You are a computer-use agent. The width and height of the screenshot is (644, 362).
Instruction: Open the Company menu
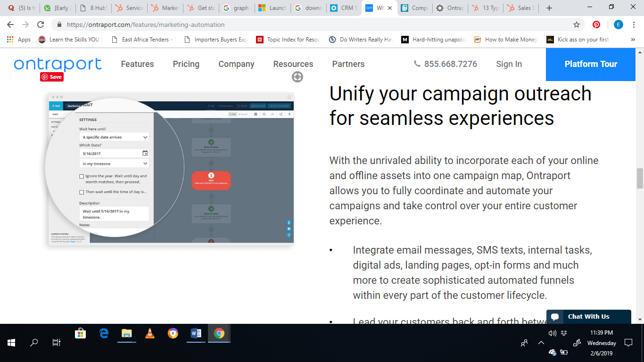[x=236, y=64]
